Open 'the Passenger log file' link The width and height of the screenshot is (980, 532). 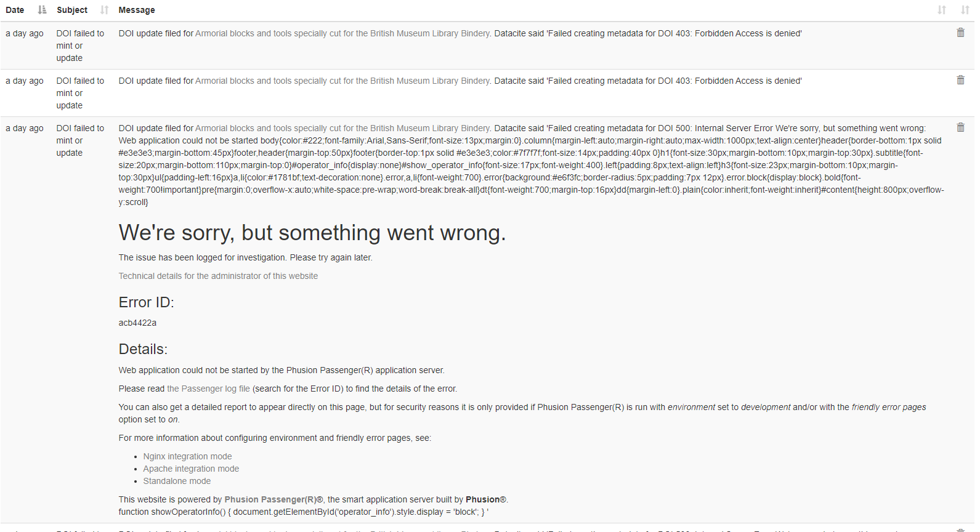click(208, 389)
